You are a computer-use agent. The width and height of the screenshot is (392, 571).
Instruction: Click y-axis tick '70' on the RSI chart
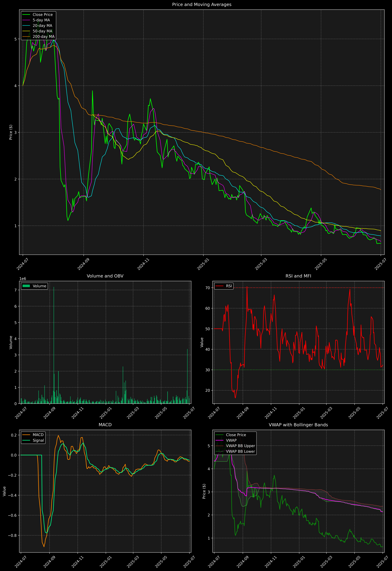[208, 288]
